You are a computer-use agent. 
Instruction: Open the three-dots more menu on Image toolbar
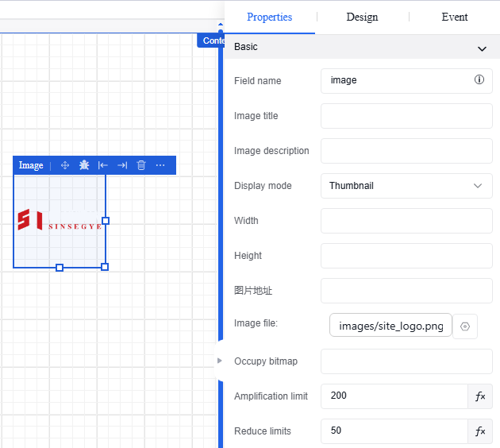[x=160, y=165]
